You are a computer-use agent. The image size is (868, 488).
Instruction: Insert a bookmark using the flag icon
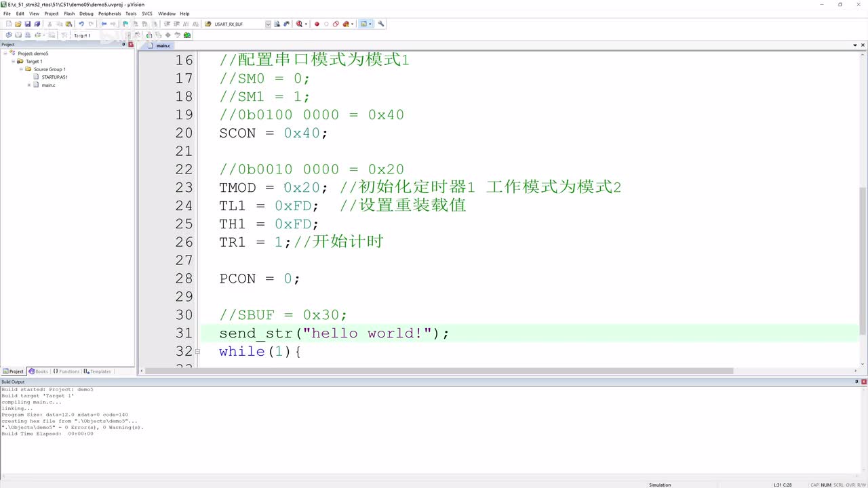pos(125,24)
